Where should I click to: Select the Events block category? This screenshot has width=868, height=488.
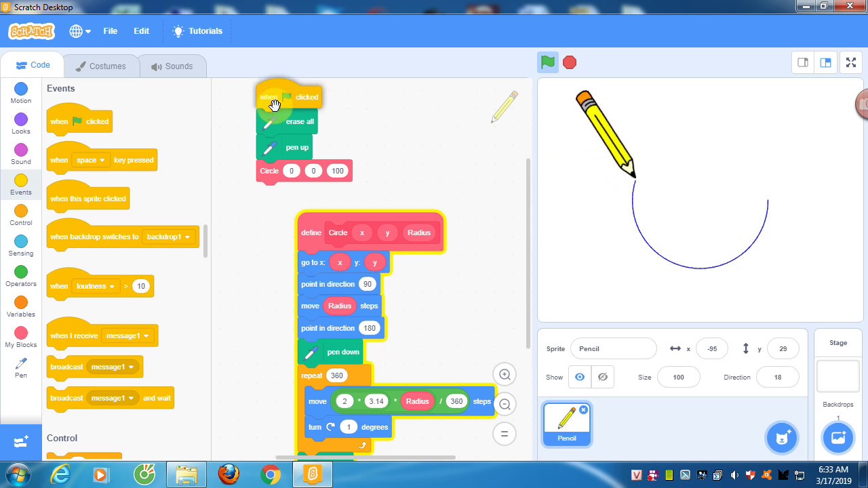[x=21, y=185]
